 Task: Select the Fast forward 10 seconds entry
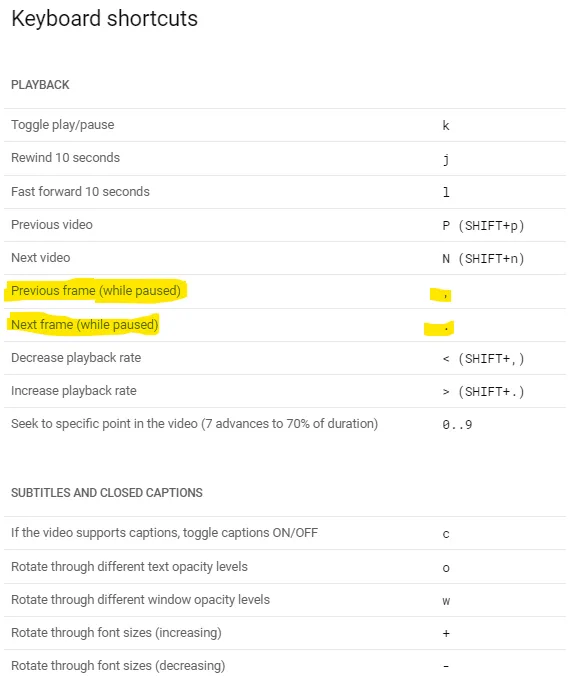80,191
